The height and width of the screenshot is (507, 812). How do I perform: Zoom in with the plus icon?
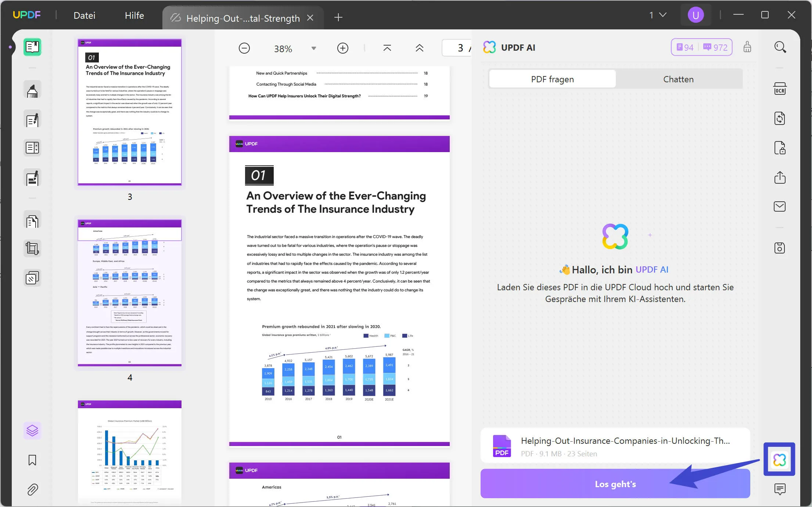[x=343, y=48]
